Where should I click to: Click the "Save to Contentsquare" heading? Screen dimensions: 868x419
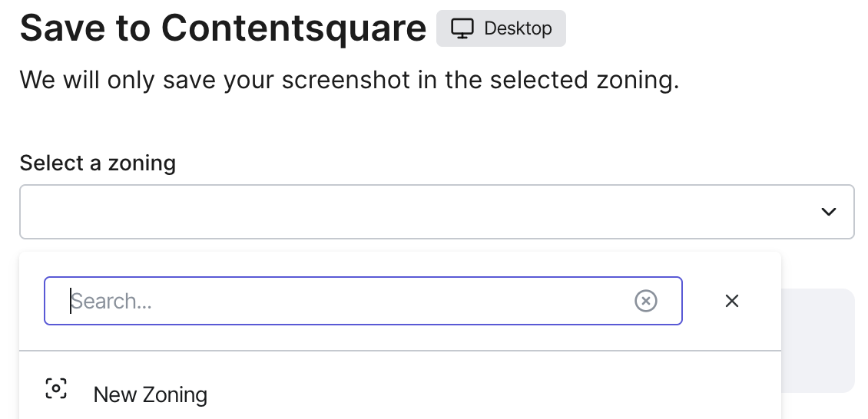[x=223, y=28]
